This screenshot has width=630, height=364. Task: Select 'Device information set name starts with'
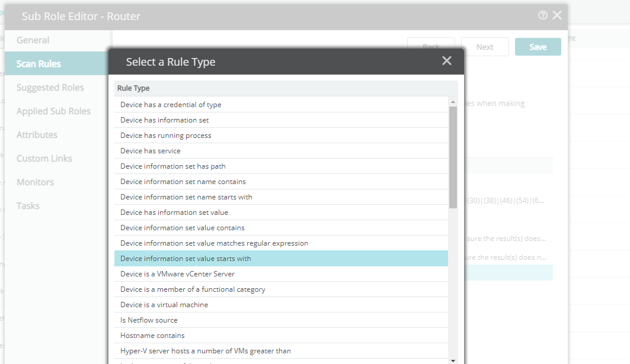282,197
